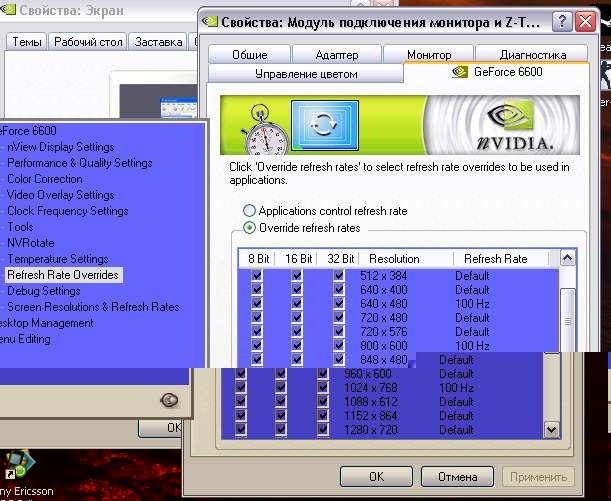Image resolution: width=611 pixels, height=501 pixels.
Task: Click the Refresh Rate column header
Action: click(x=501, y=259)
